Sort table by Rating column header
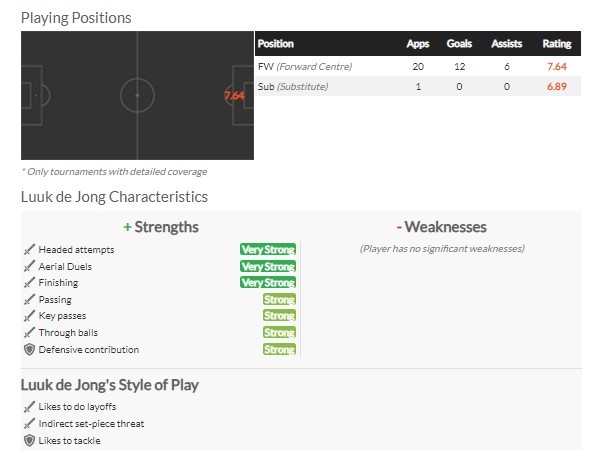The width and height of the screenshot is (600, 450). (x=557, y=44)
